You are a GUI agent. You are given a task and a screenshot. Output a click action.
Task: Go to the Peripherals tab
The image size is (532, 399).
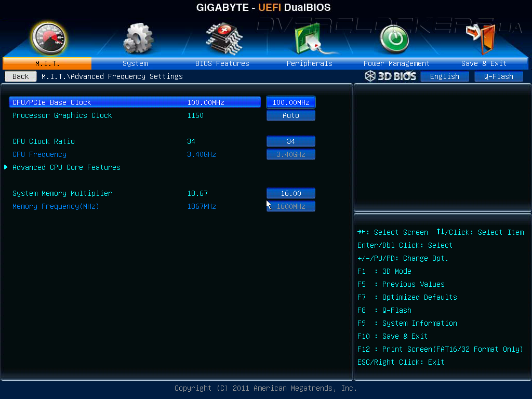(x=310, y=63)
